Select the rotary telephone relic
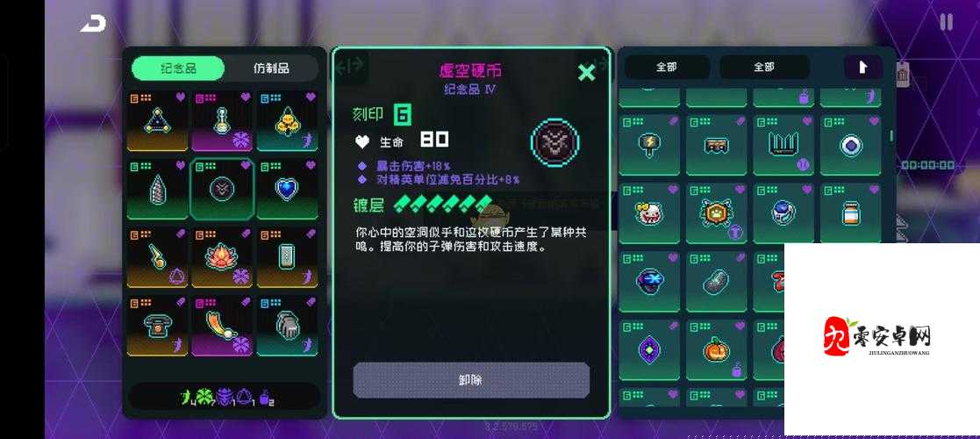The image size is (980, 439). tap(158, 326)
